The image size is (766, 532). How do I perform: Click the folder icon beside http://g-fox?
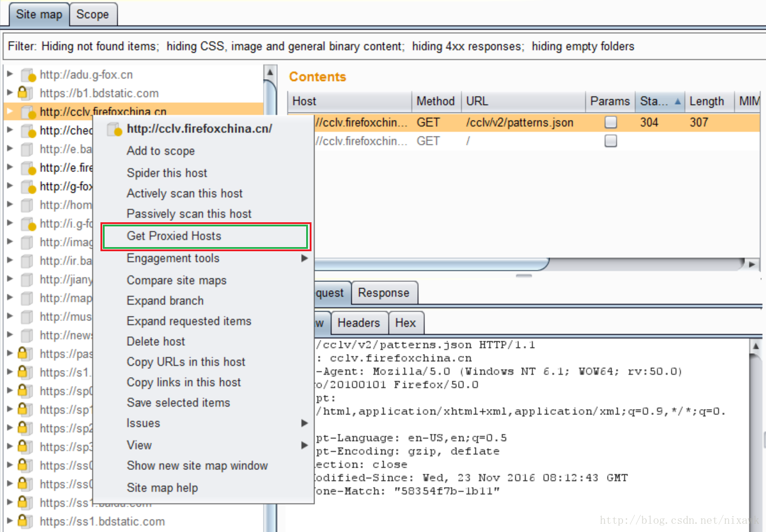click(28, 186)
